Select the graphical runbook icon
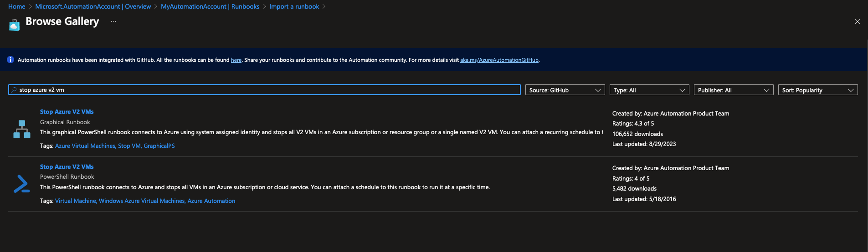This screenshot has height=252, width=868. pyautogui.click(x=22, y=129)
